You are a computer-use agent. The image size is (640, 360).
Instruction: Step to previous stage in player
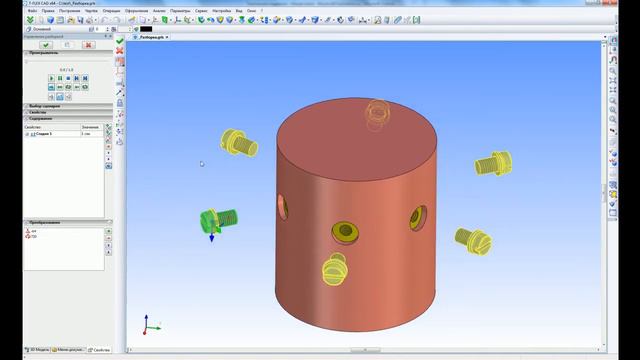(x=77, y=78)
